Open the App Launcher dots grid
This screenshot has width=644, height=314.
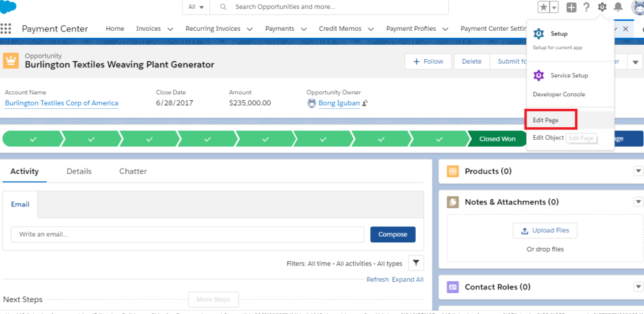6,29
